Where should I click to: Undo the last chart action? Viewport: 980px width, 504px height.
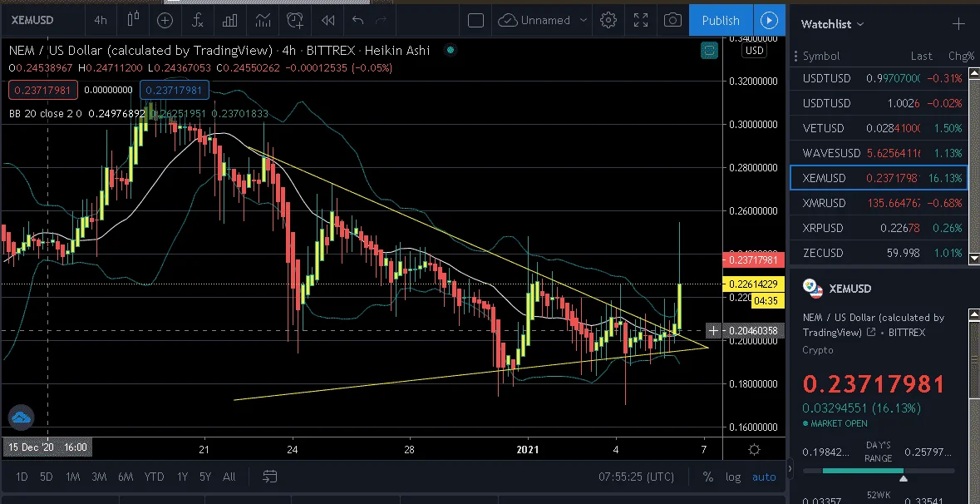tap(357, 20)
